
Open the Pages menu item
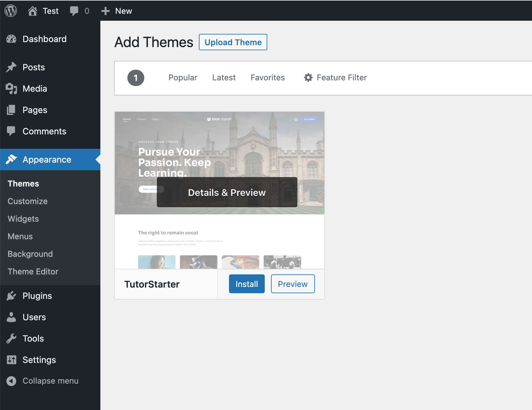coord(35,110)
